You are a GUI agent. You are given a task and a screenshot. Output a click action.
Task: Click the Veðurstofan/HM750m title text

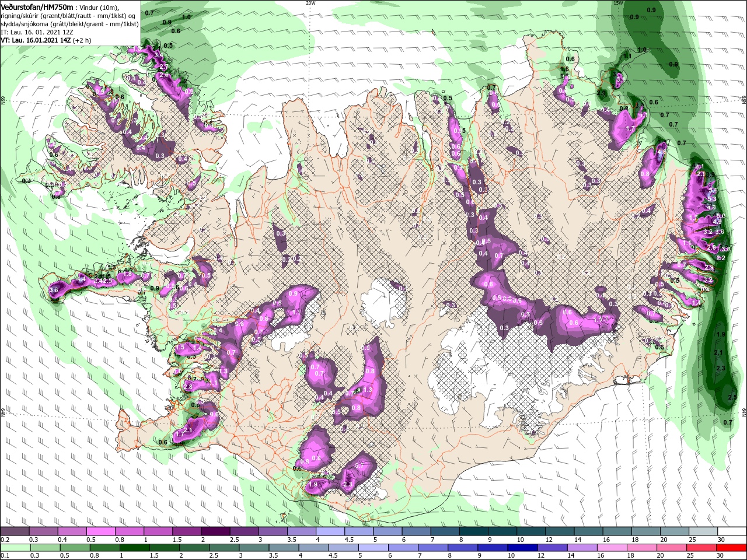pyautogui.click(x=37, y=6)
